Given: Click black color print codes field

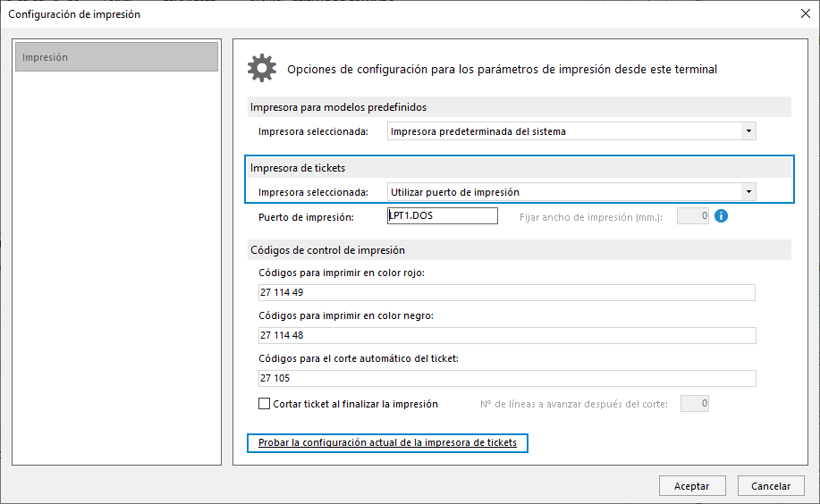Looking at the screenshot, I should click(507, 335).
